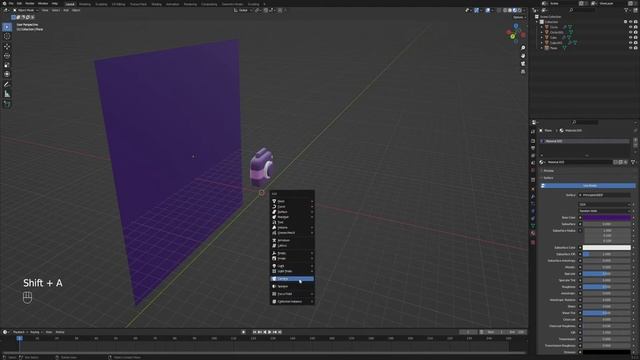Open the Mesh submenu in Add menu
Image resolution: width=640 pixels, height=360 pixels.
[292, 201]
